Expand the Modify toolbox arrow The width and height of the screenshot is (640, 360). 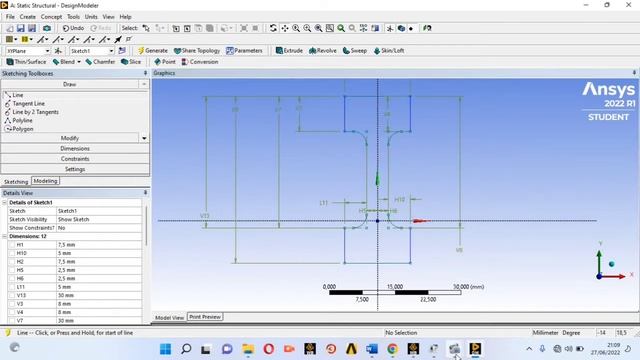click(x=144, y=138)
